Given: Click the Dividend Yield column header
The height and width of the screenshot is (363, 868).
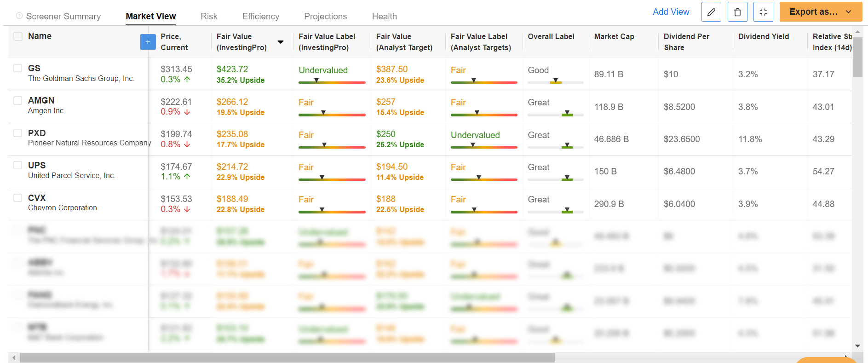Looking at the screenshot, I should [764, 36].
